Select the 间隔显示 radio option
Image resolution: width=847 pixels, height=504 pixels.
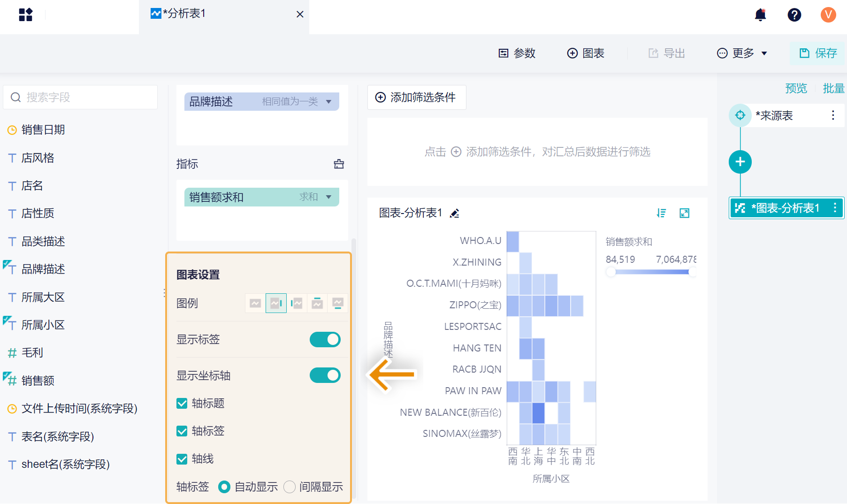click(x=290, y=487)
